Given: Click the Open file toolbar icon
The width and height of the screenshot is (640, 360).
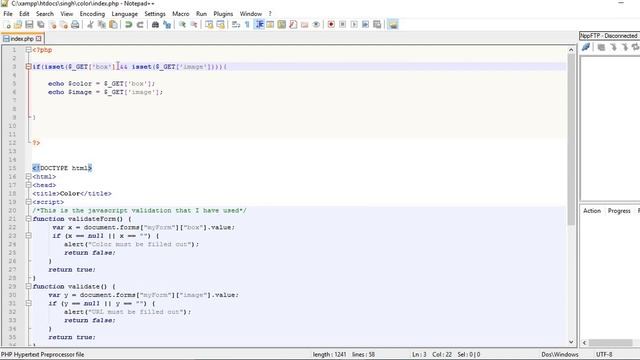Looking at the screenshot, I should tap(18, 24).
